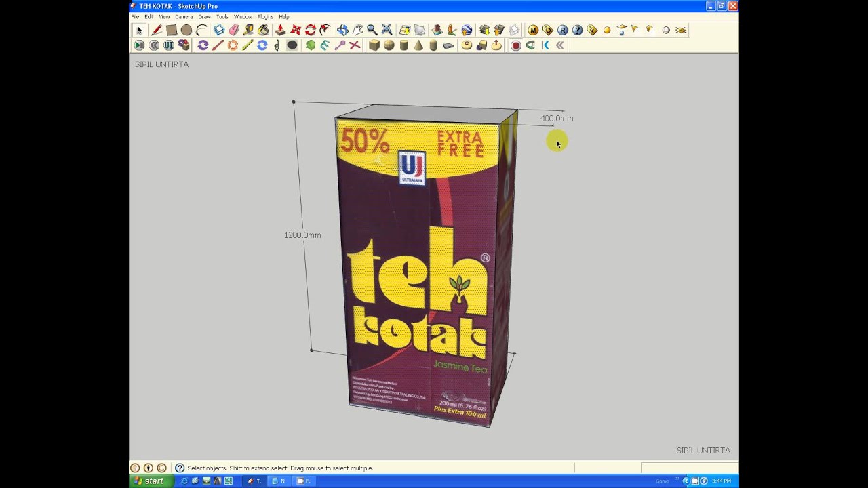This screenshot has height=488, width=868.
Task: Click the first circular status bar icon
Action: [135, 468]
